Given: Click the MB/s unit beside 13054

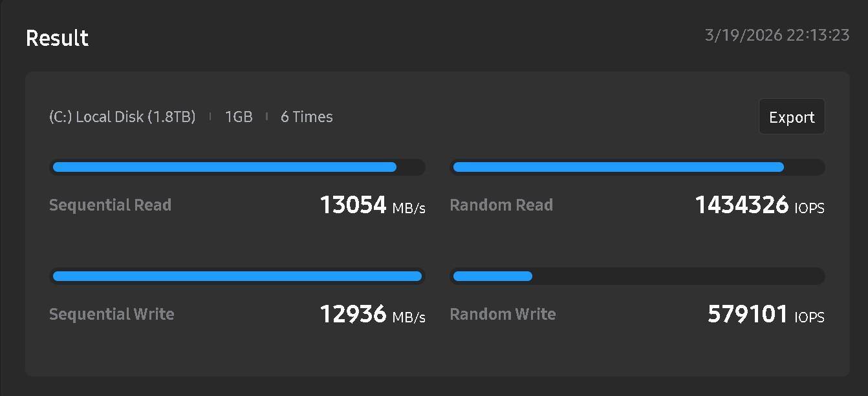Looking at the screenshot, I should click(409, 208).
